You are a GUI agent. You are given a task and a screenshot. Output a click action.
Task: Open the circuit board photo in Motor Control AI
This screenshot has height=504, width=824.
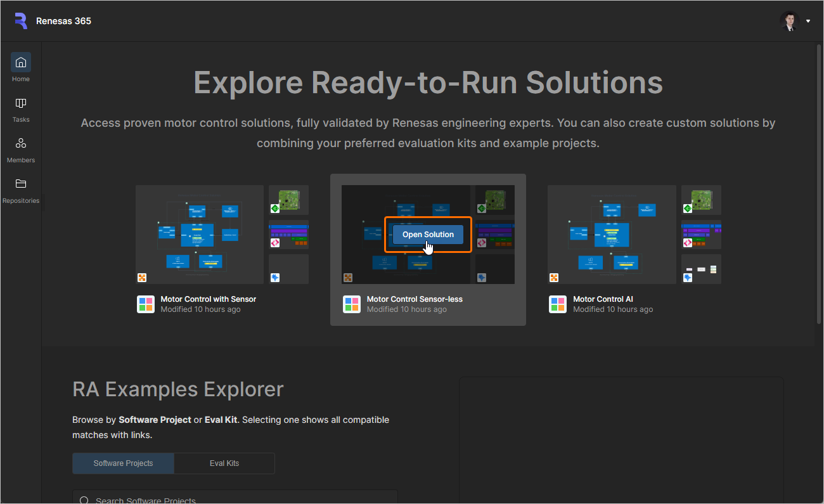click(x=701, y=200)
